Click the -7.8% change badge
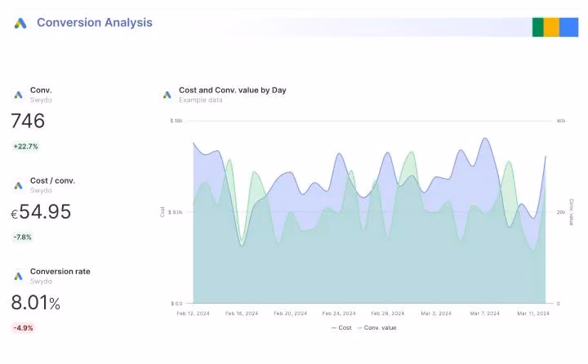This screenshot has width=588, height=364. tap(23, 237)
